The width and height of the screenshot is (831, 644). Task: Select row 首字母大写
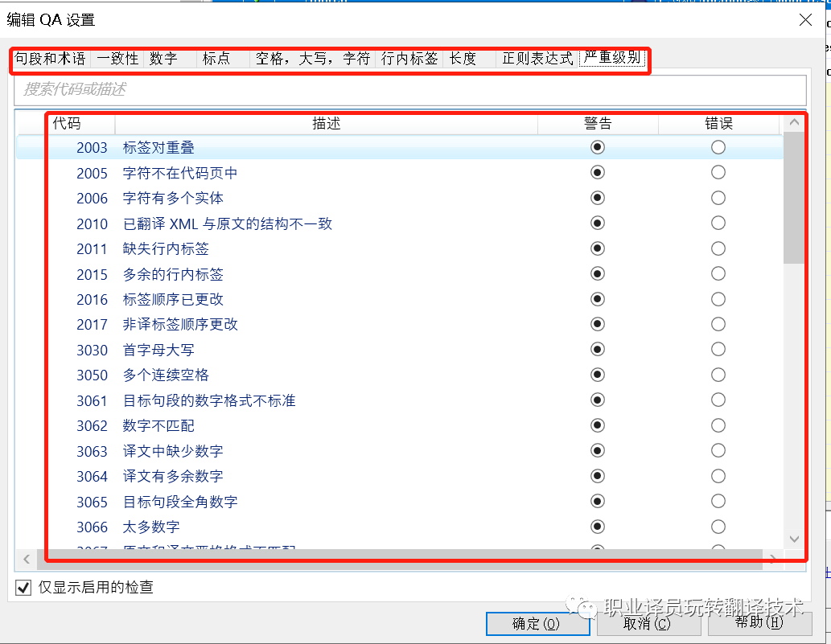[x=158, y=350]
